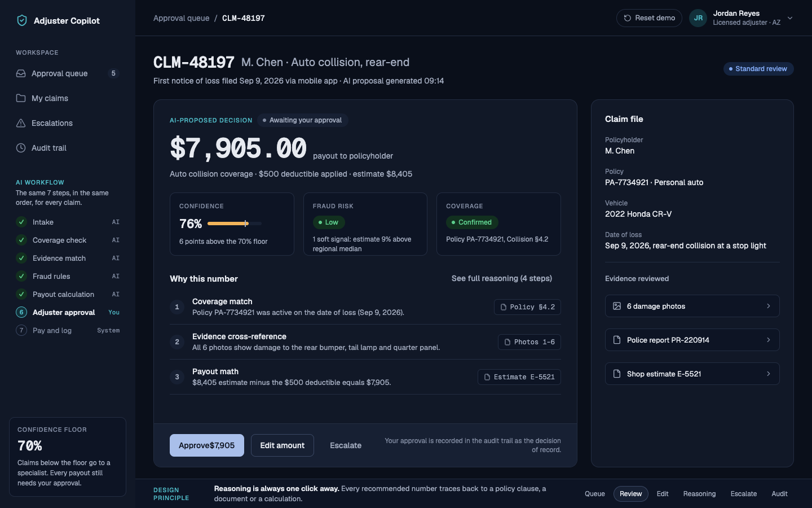Click the Adjuster Copilot shield logo
Viewport: 812px width, 508px height.
pyautogui.click(x=22, y=20)
